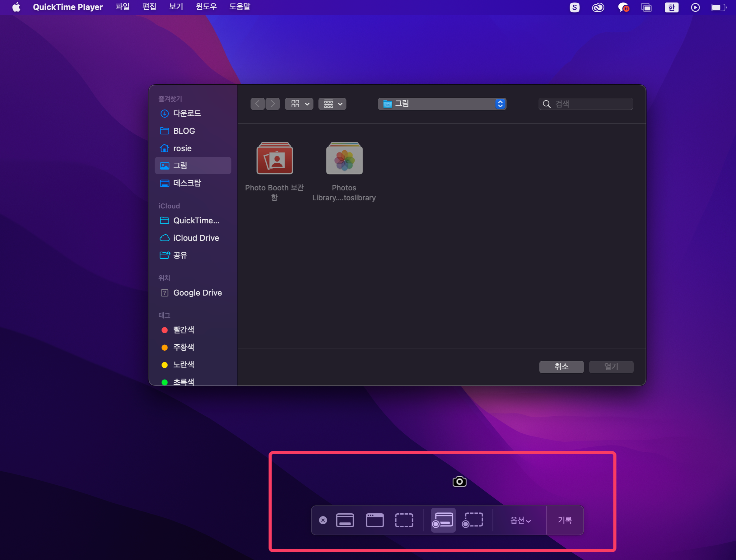Open the 보기 menu
The image size is (736, 560).
[176, 7]
